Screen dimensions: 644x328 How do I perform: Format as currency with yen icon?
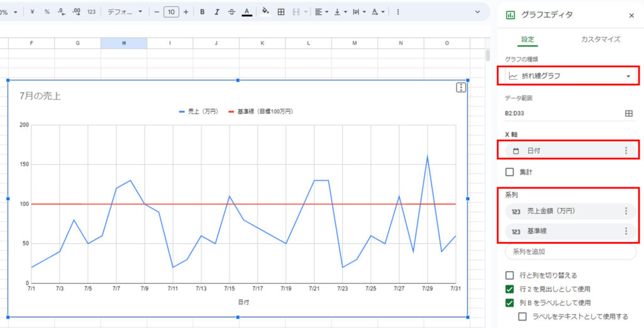click(x=32, y=12)
